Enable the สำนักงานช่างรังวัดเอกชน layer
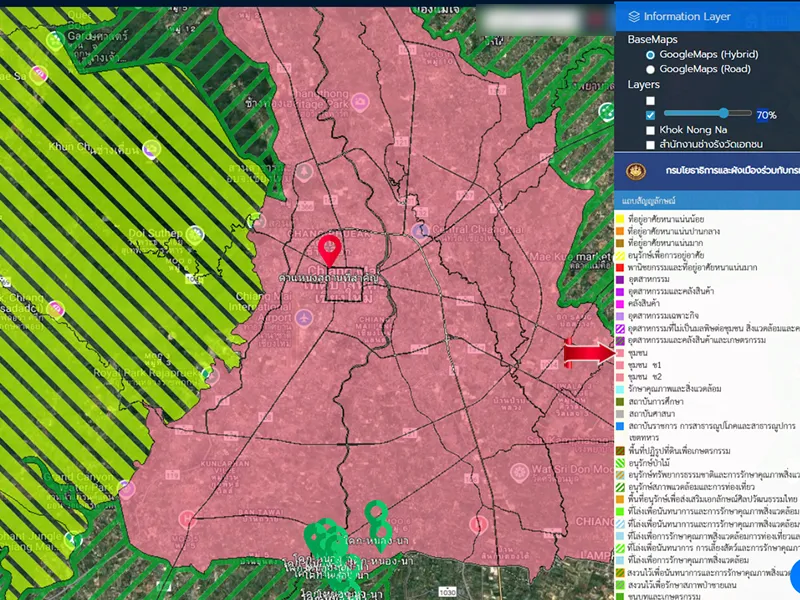This screenshot has height=600, width=800. click(x=651, y=145)
